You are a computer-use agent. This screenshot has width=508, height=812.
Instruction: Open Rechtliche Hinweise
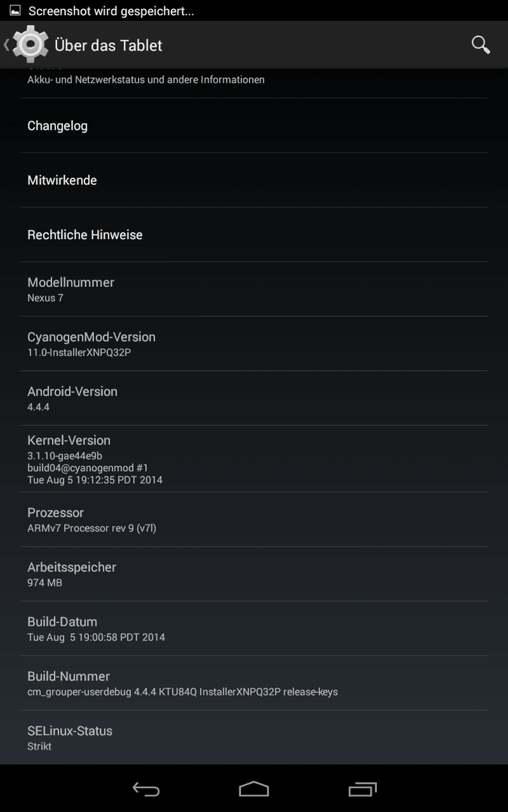click(x=254, y=235)
